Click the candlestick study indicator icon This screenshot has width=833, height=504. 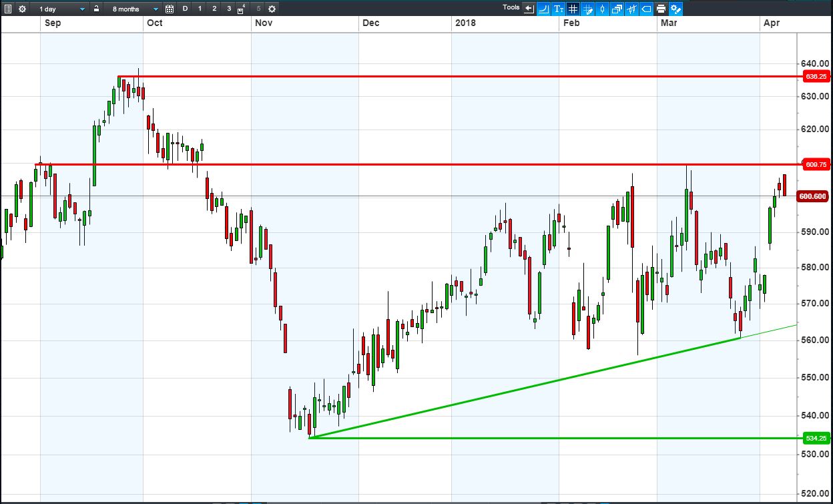(631, 9)
